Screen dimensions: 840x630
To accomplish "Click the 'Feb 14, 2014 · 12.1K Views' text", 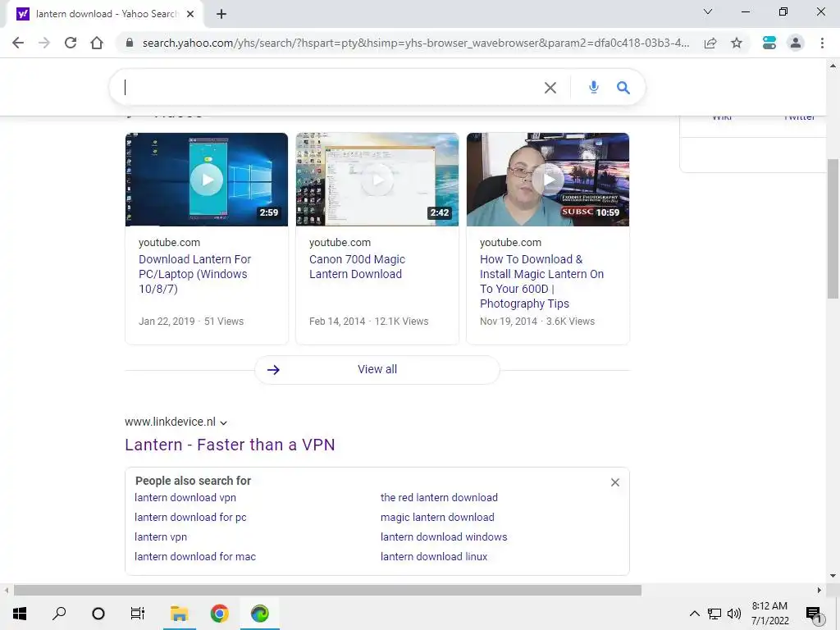I will (x=368, y=322).
